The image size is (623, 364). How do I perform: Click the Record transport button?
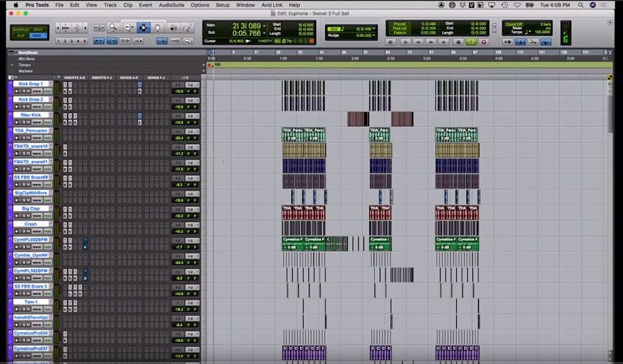click(x=483, y=42)
